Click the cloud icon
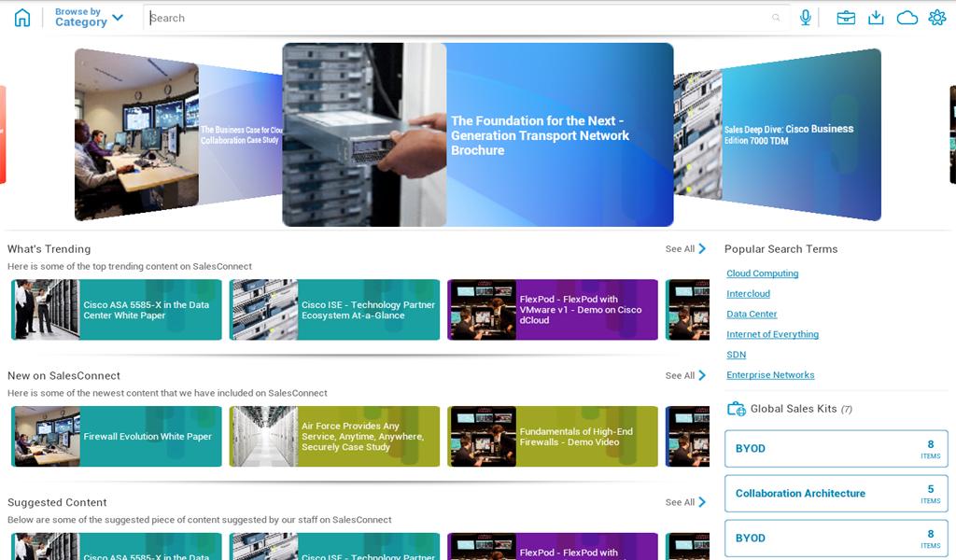956x560 pixels. point(907,18)
